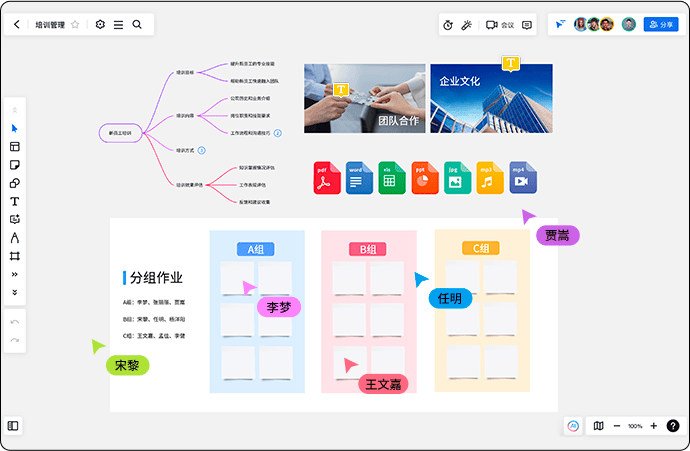Select the pdf file icon
The width and height of the screenshot is (690, 451).
pos(327,178)
